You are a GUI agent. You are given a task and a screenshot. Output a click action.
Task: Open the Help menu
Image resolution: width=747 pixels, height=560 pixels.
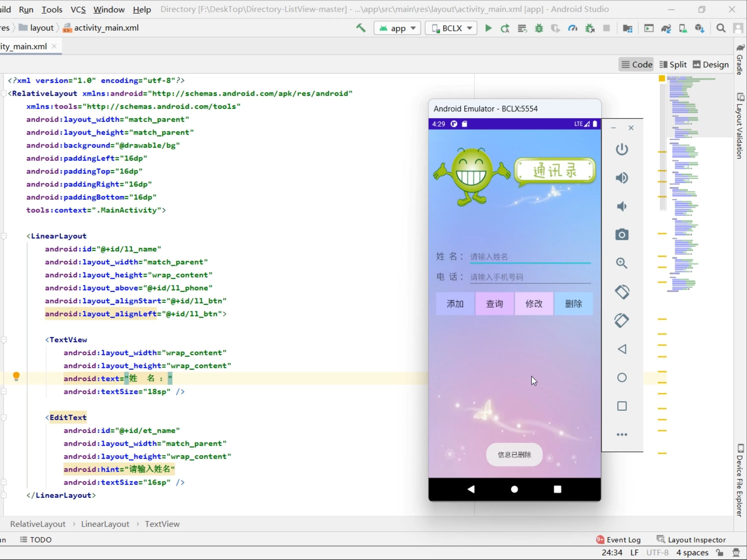coord(142,9)
